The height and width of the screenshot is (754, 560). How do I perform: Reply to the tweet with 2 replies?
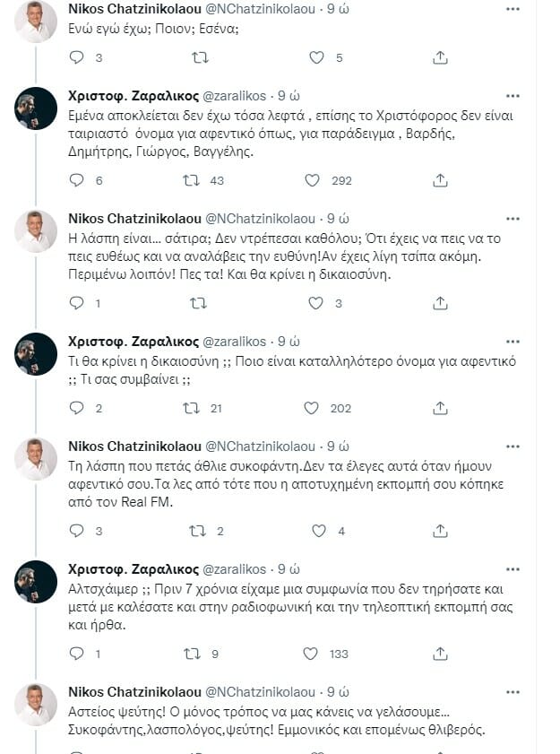tap(76, 408)
